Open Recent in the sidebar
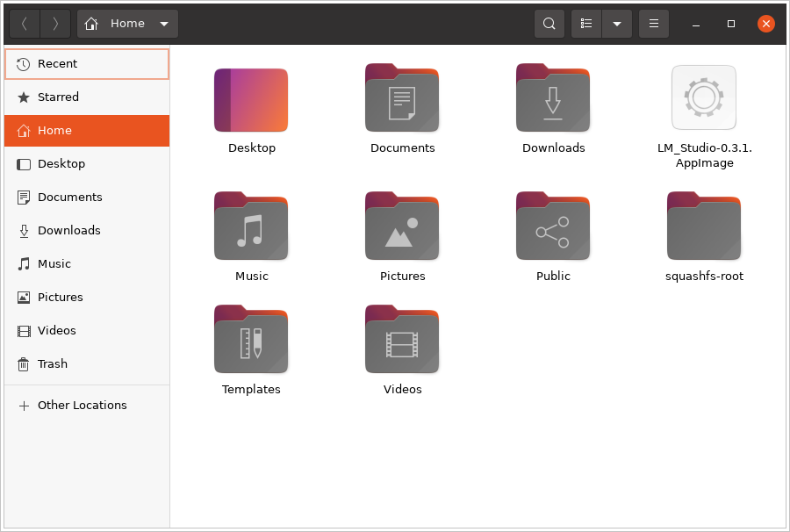 tap(87, 64)
